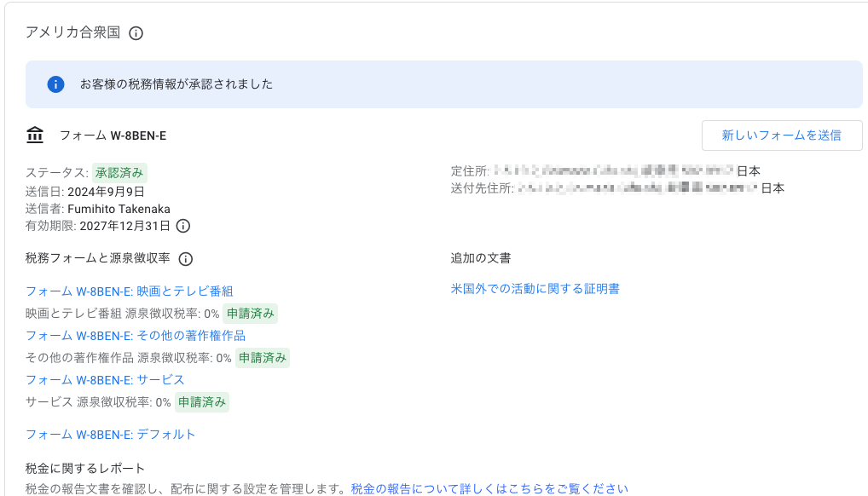Click その他の著作権作品 源泉徴収税率: 0% text
This screenshot has width=868, height=496.
[x=129, y=358]
